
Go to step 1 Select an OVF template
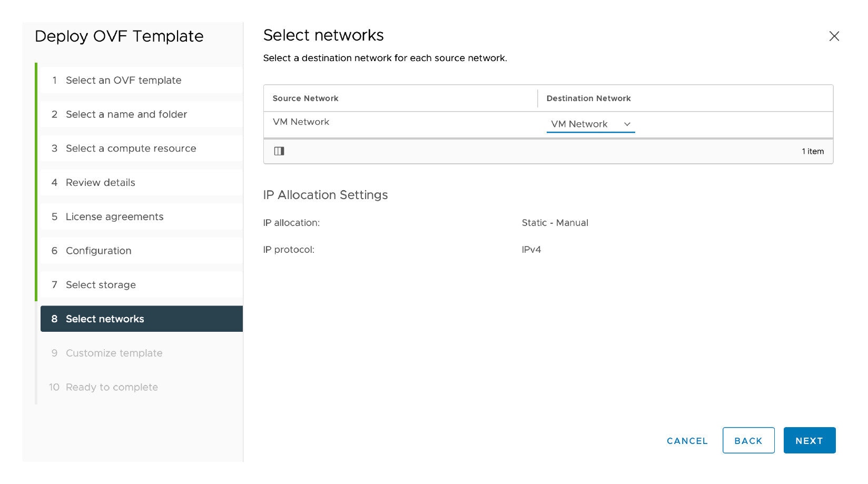point(123,81)
